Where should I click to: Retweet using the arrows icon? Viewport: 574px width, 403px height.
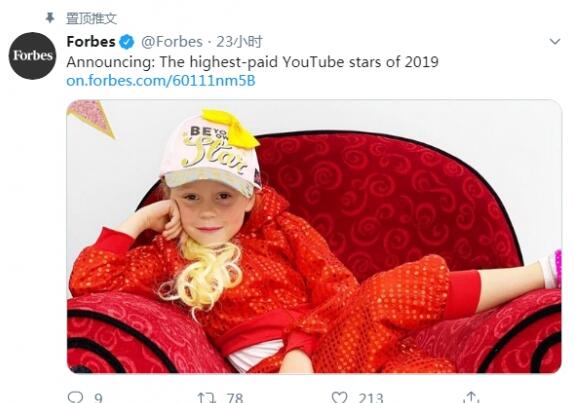(x=206, y=398)
